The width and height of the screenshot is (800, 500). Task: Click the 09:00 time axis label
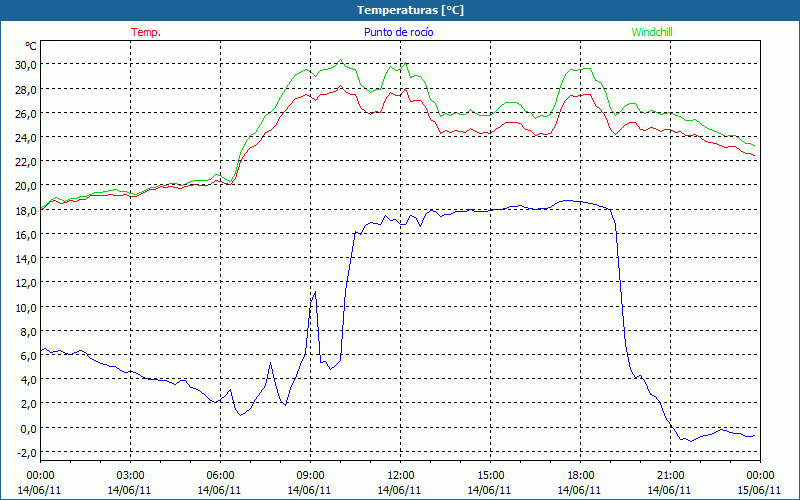coord(310,476)
